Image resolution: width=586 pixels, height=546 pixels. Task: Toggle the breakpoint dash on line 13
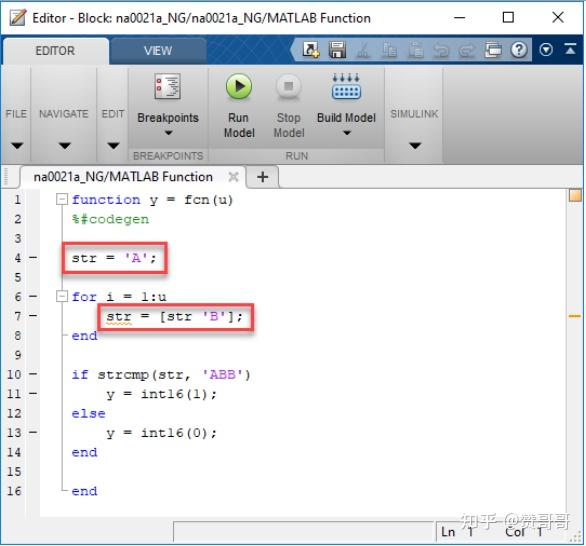(33, 432)
